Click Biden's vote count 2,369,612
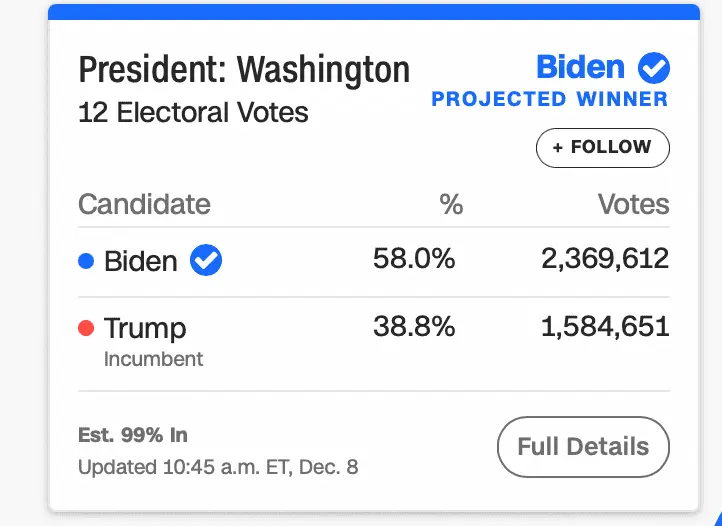Image resolution: width=722 pixels, height=526 pixels. click(605, 259)
